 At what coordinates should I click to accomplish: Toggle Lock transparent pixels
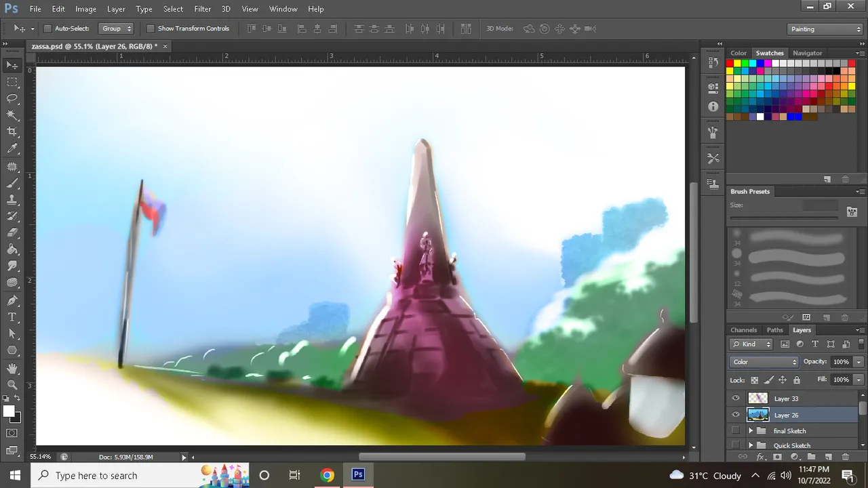pos(754,380)
